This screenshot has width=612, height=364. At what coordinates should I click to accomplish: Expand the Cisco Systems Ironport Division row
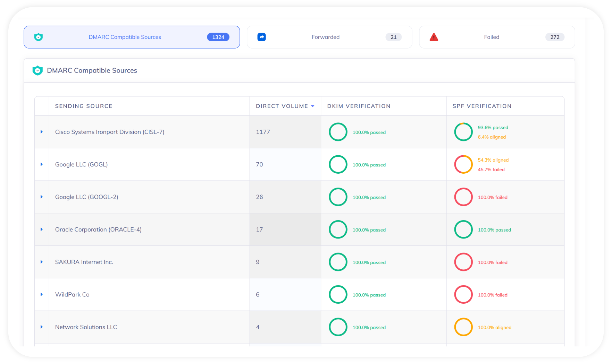(41, 132)
